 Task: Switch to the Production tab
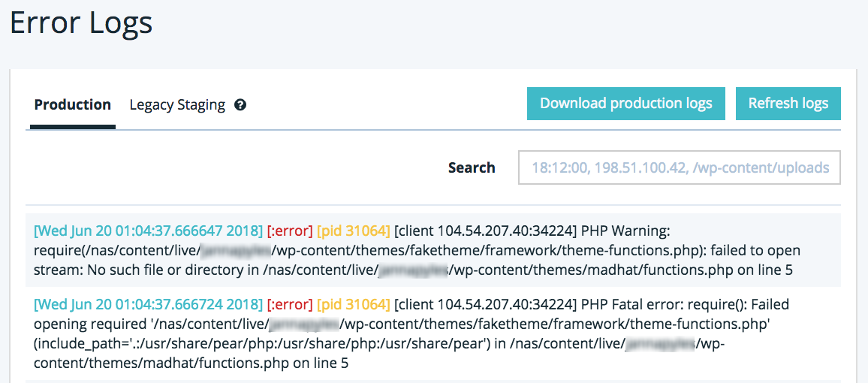(x=72, y=105)
